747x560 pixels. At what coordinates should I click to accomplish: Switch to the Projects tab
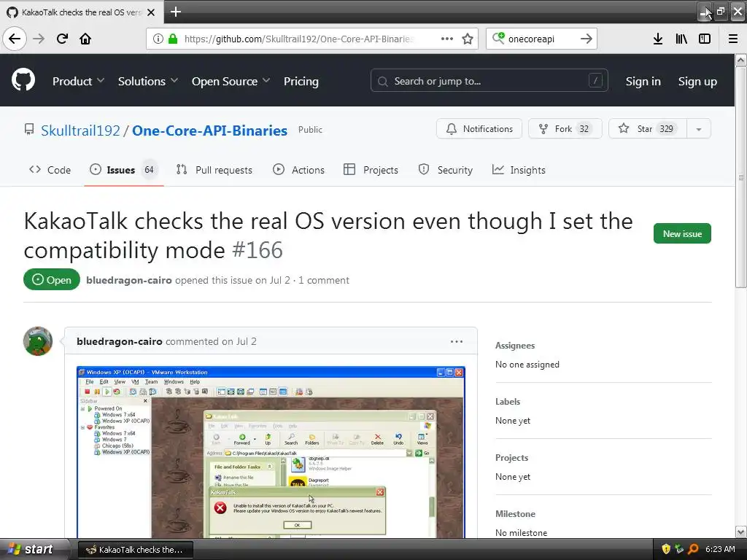pos(371,170)
